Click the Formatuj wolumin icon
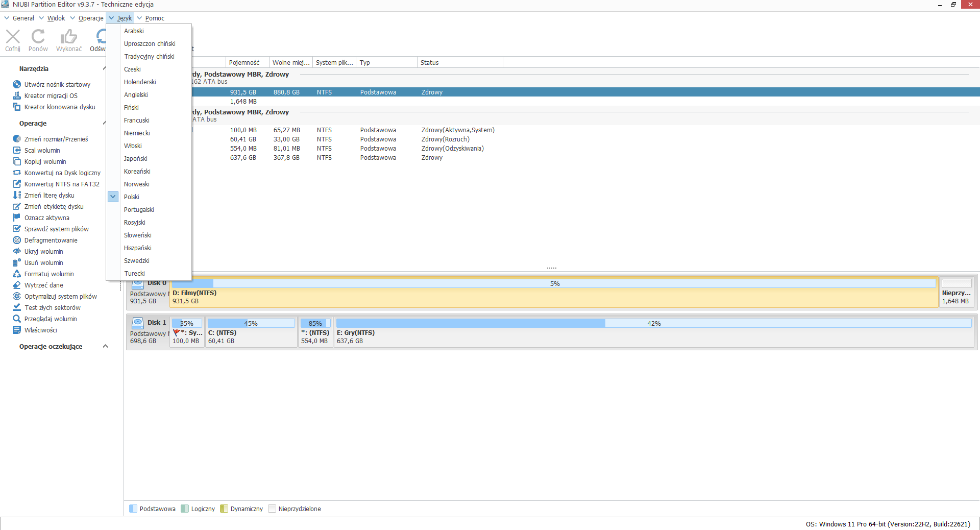The width and height of the screenshot is (980, 530). 17,274
